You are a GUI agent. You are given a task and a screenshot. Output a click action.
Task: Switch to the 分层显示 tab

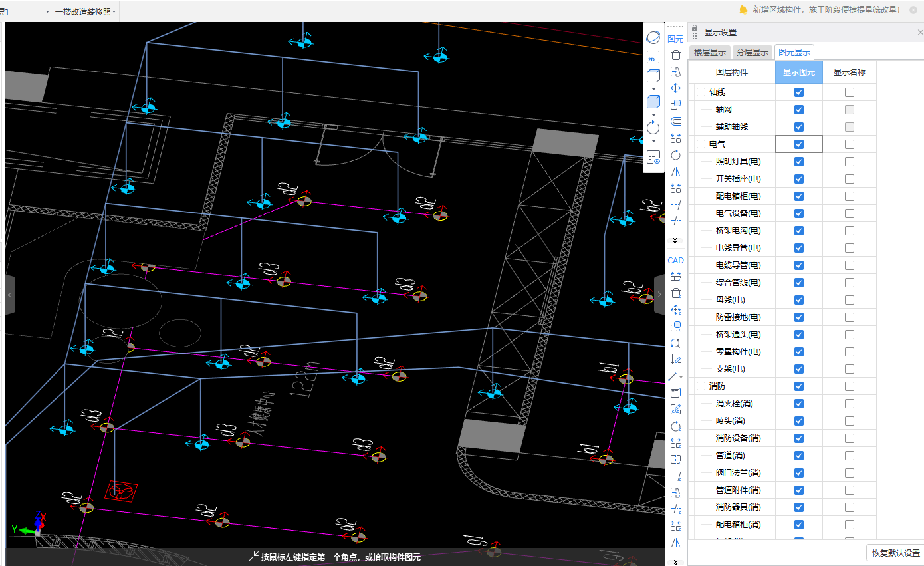click(x=752, y=53)
